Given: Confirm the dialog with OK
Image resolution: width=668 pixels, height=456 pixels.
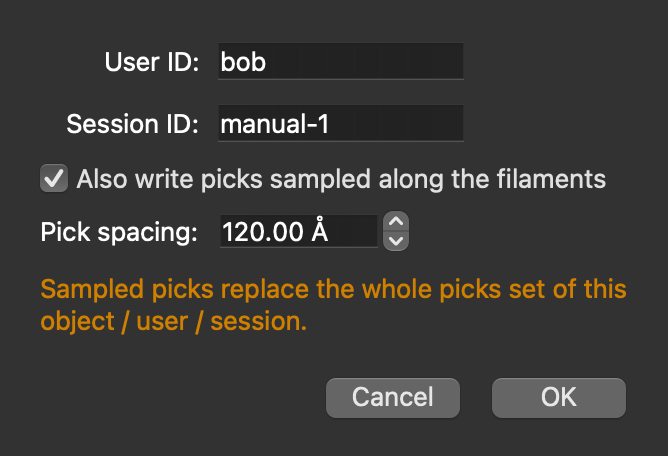Looking at the screenshot, I should click(559, 398).
